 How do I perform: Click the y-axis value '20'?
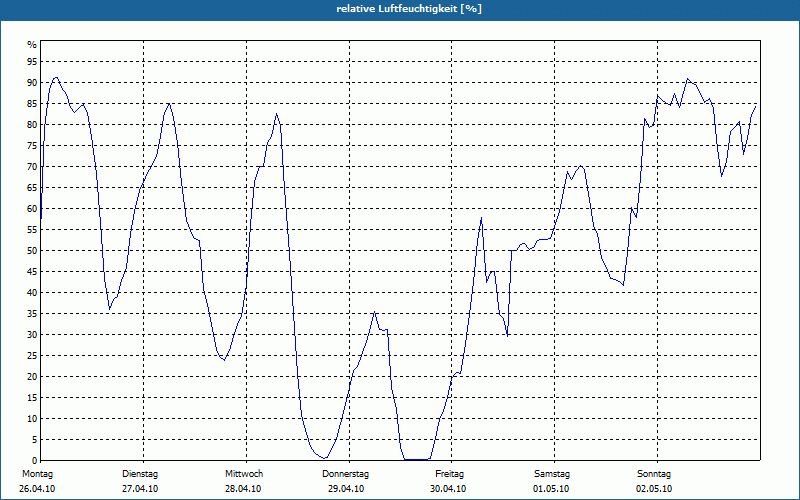[x=32, y=377]
